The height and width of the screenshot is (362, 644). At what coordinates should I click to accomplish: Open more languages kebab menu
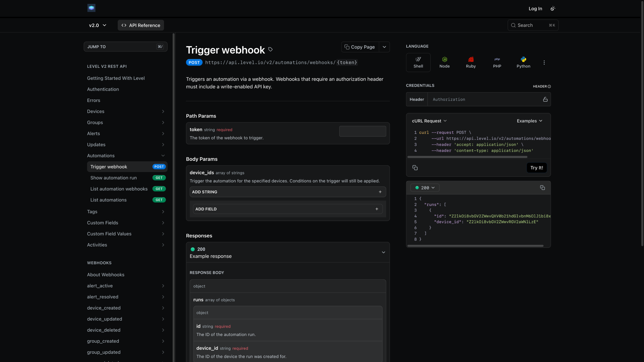click(x=544, y=62)
